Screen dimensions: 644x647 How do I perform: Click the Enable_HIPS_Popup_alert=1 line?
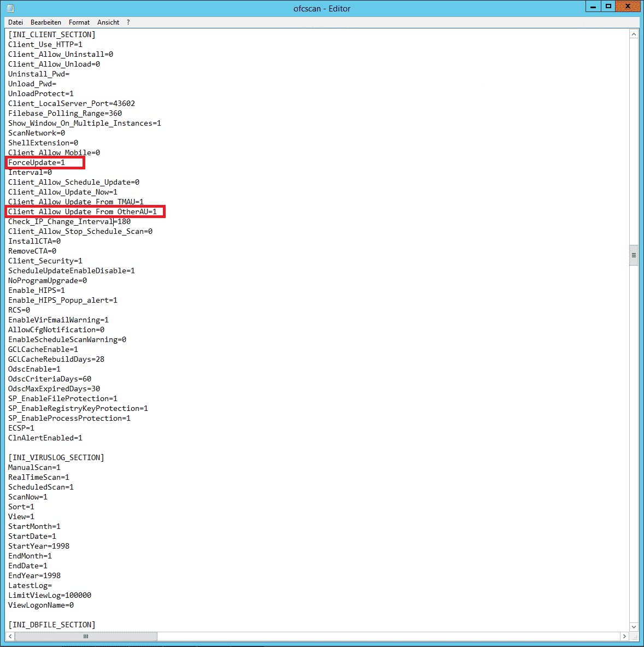coord(62,301)
